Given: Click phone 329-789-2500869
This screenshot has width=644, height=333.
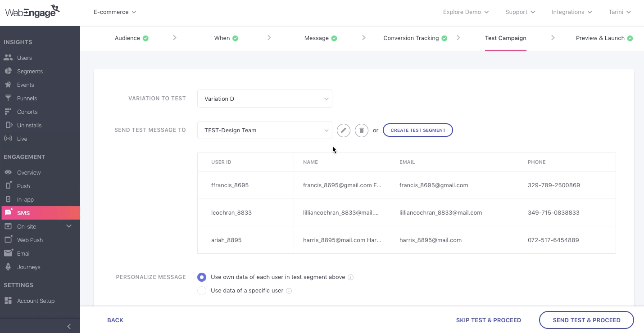Looking at the screenshot, I should pos(554,185).
